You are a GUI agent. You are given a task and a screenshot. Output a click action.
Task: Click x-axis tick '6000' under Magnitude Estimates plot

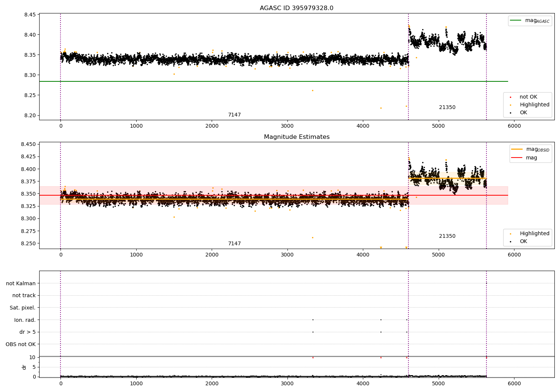coord(514,255)
